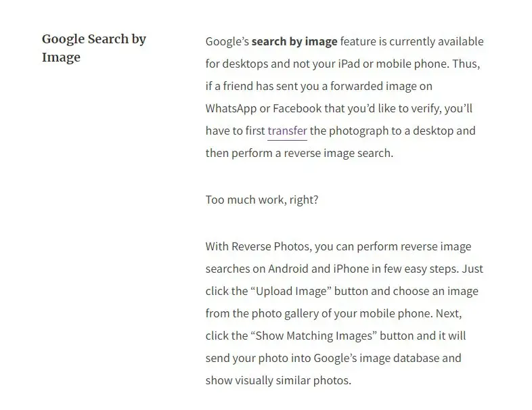Click the bold "search by image" text
This screenshot has height=410, width=532.
coord(294,41)
